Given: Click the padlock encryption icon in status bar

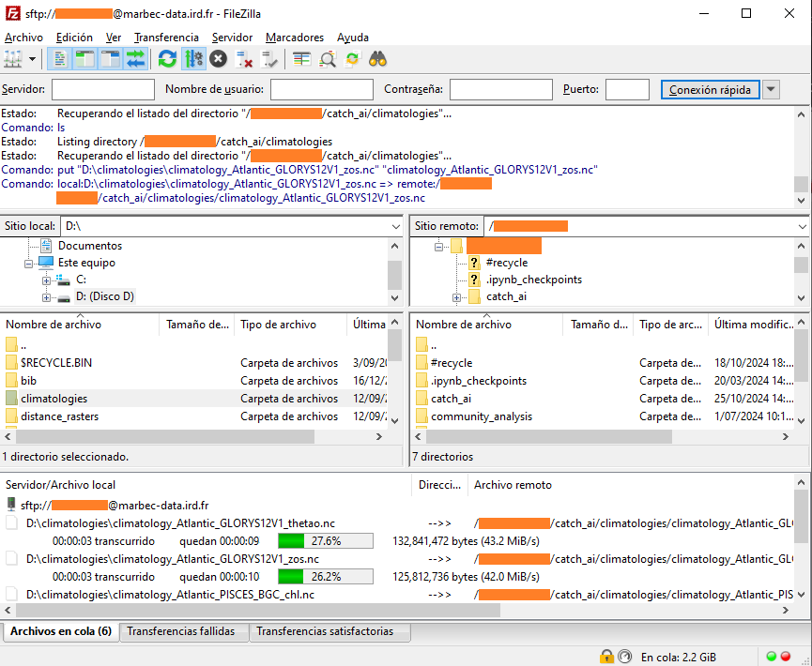Looking at the screenshot, I should pyautogui.click(x=607, y=656).
